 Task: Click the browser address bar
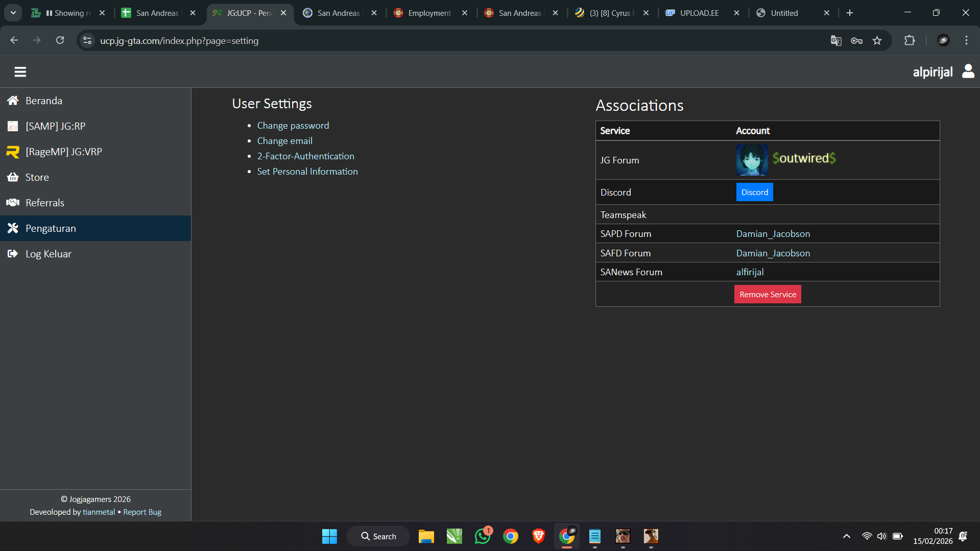click(409, 41)
